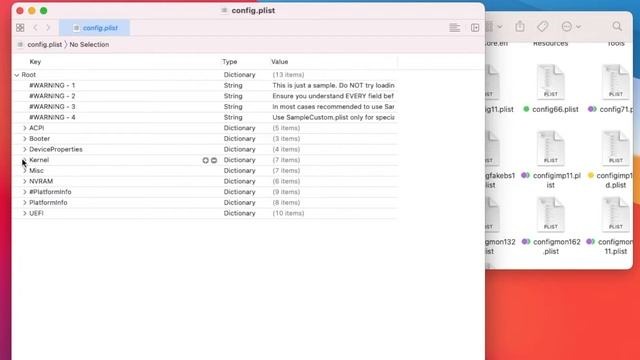
Task: Click the UEFI (10 items) value
Action: click(288, 213)
